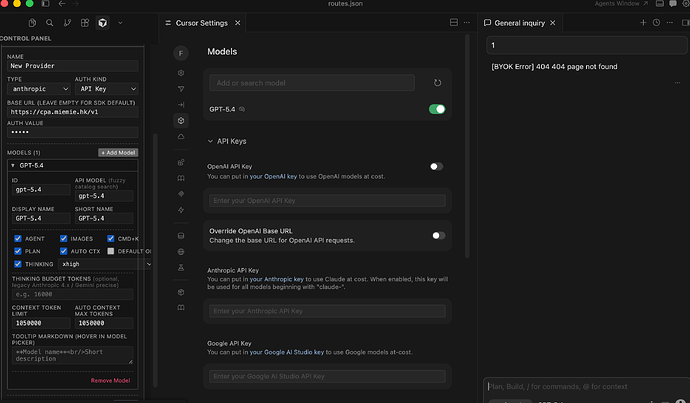Open the source control branch icon
This screenshot has width=690, height=403.
67,23
